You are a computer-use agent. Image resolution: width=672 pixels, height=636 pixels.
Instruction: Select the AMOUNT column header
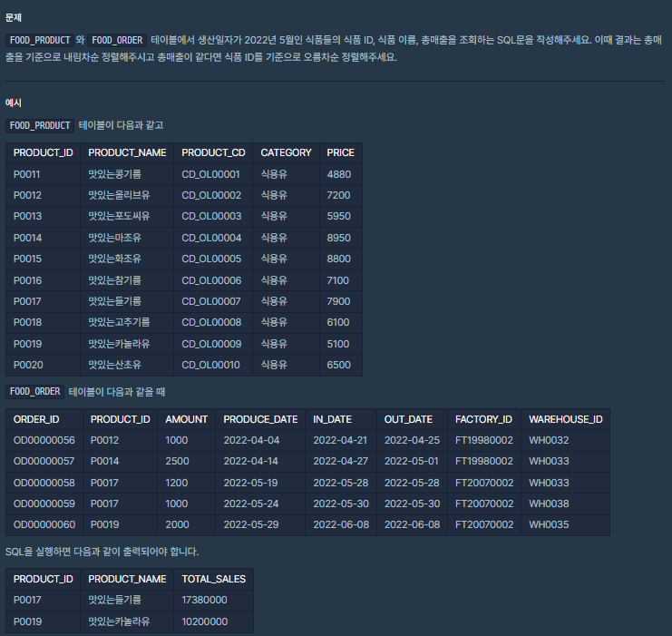[x=187, y=419]
